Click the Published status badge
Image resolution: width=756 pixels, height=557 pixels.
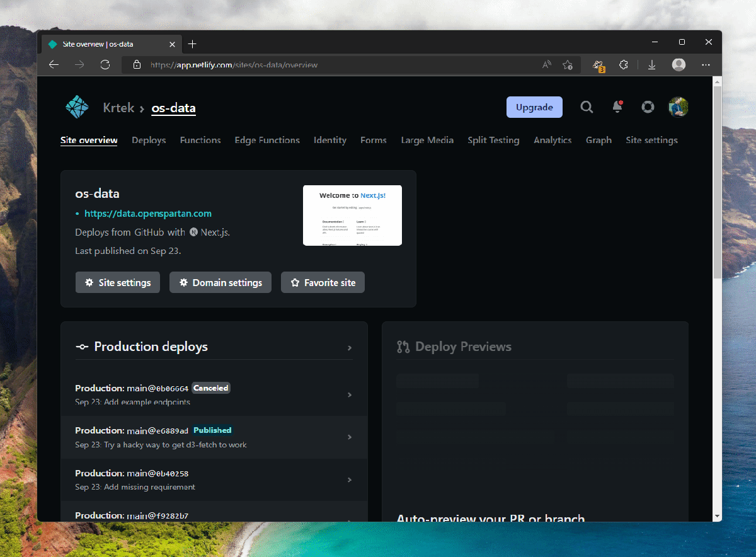click(212, 430)
